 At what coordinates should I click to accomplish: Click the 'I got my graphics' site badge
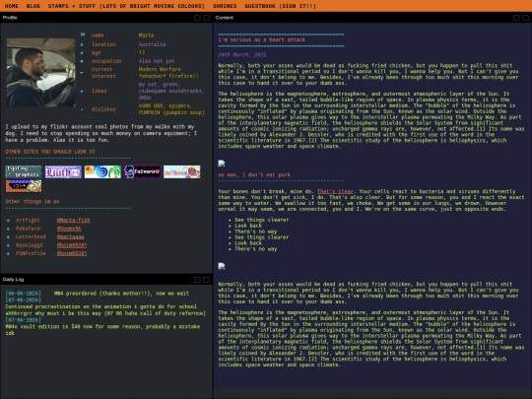24,171
